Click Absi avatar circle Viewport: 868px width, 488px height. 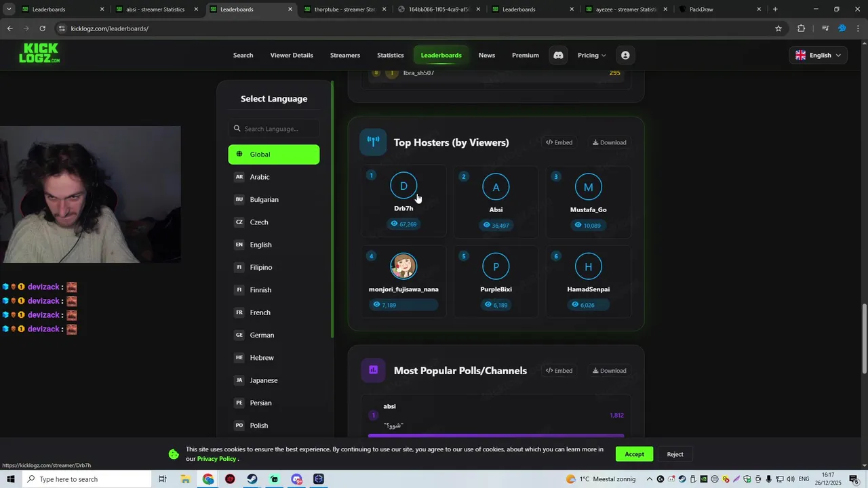pyautogui.click(x=496, y=187)
